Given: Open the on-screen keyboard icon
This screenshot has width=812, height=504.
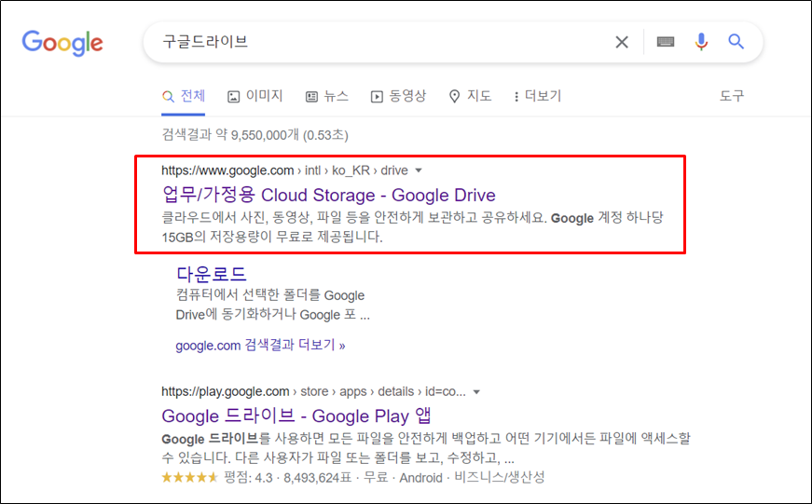Looking at the screenshot, I should coord(666,42).
